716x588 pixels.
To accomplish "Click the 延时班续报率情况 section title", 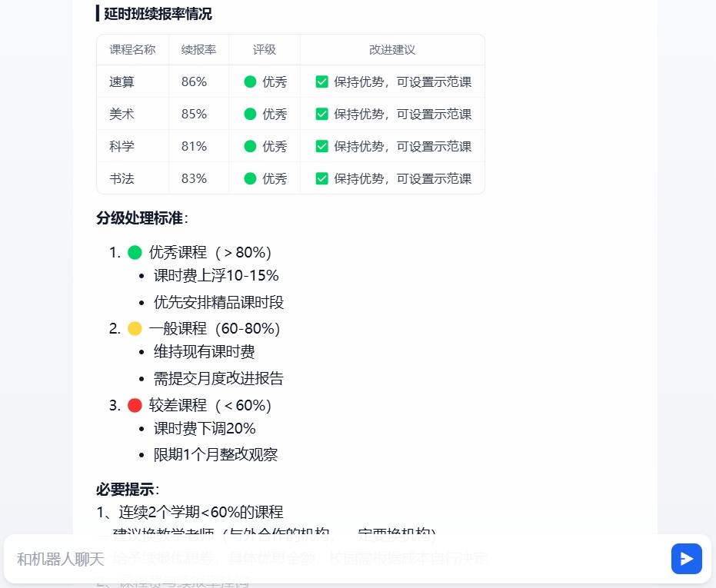I will click(154, 14).
